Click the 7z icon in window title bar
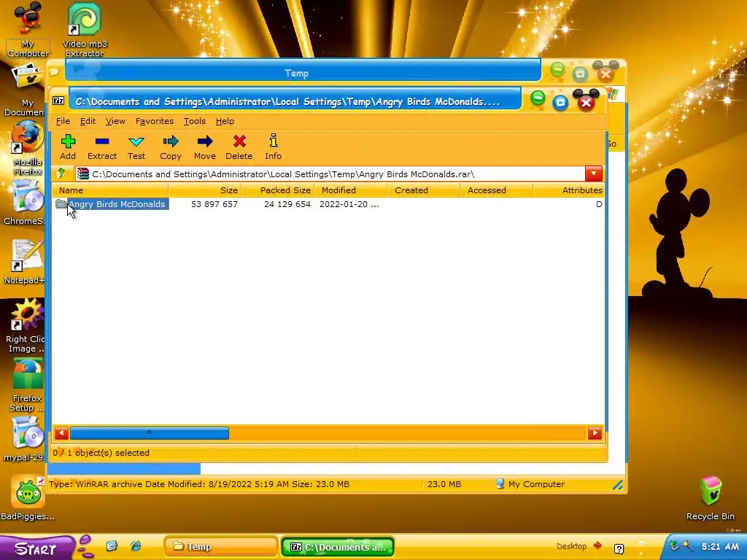Image resolution: width=747 pixels, height=560 pixels. click(58, 101)
